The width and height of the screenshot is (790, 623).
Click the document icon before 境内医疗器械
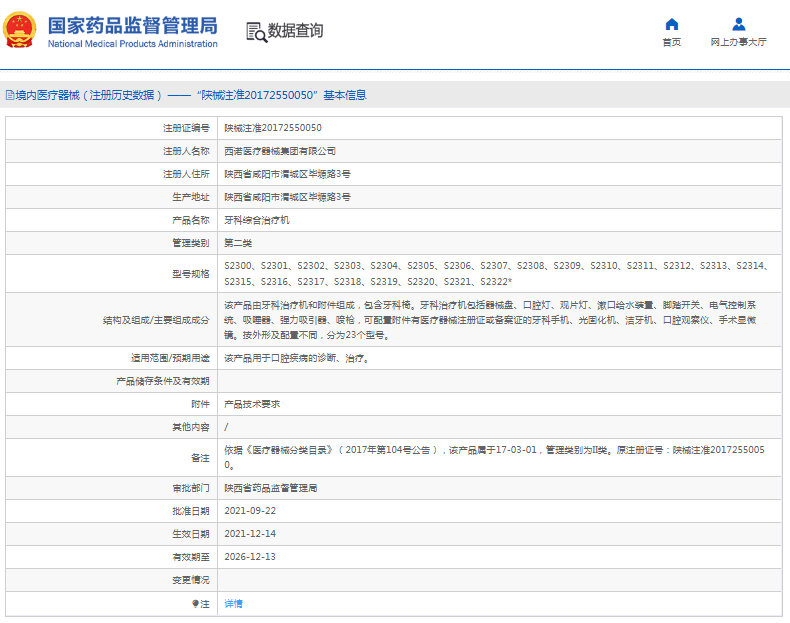point(9,95)
